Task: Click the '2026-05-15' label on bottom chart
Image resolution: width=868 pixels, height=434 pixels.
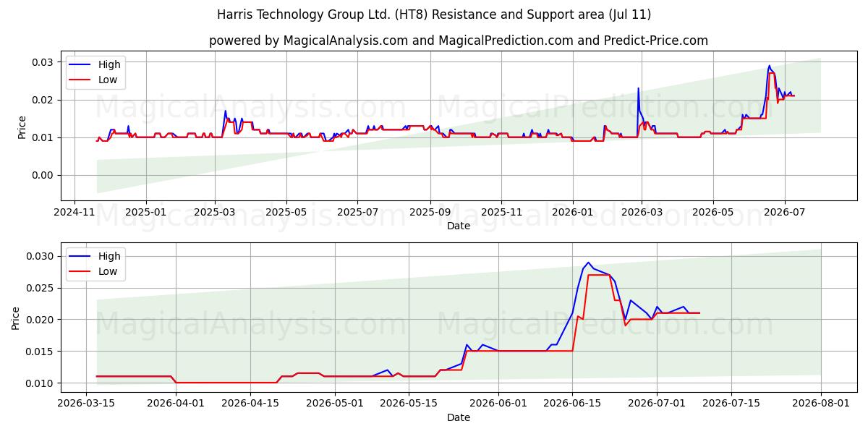Action: click(409, 404)
